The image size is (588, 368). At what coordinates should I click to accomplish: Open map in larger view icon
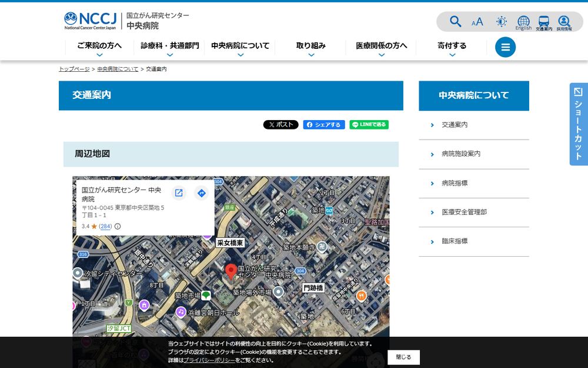click(x=179, y=193)
